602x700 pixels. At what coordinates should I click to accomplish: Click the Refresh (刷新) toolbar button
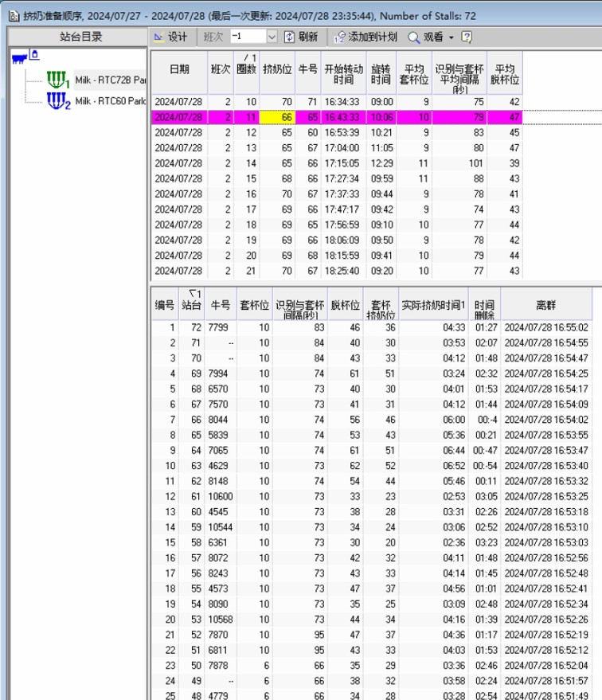301,37
